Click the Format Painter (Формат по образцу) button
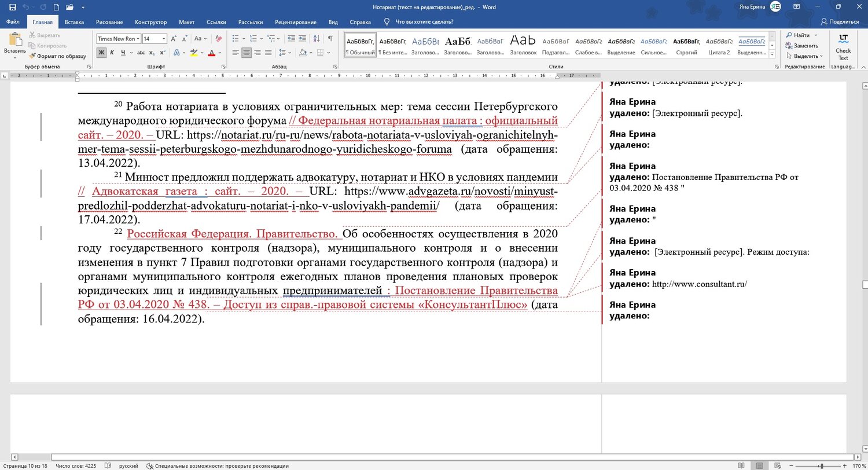Image resolution: width=868 pixels, height=470 pixels. (x=57, y=56)
